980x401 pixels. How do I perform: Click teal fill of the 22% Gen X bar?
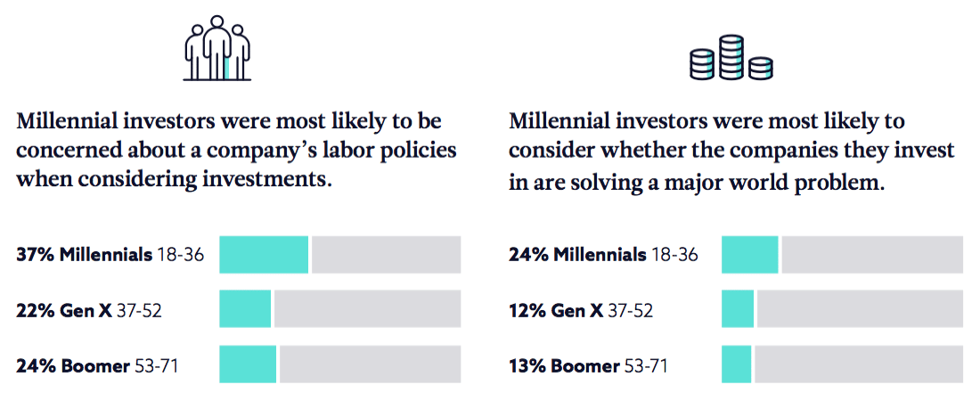pyautogui.click(x=245, y=310)
